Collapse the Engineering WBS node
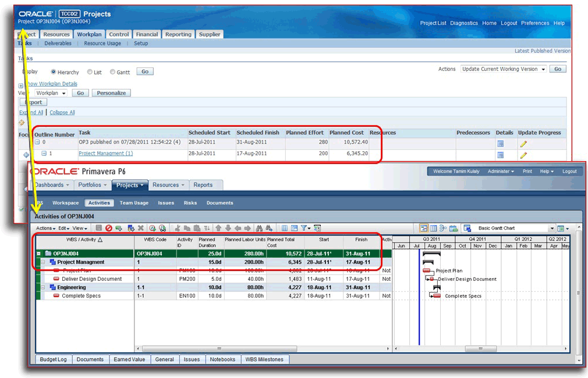This screenshot has height=378, width=588. 43,287
